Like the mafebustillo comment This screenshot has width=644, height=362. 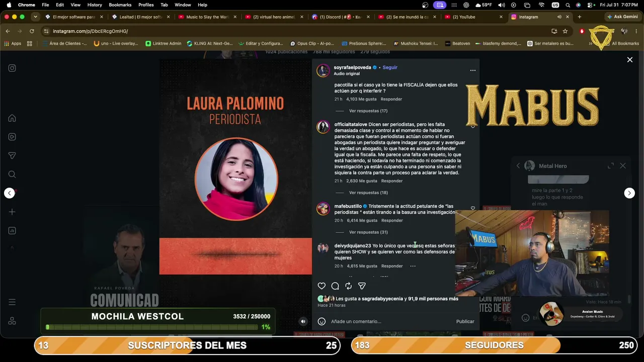coord(473,208)
